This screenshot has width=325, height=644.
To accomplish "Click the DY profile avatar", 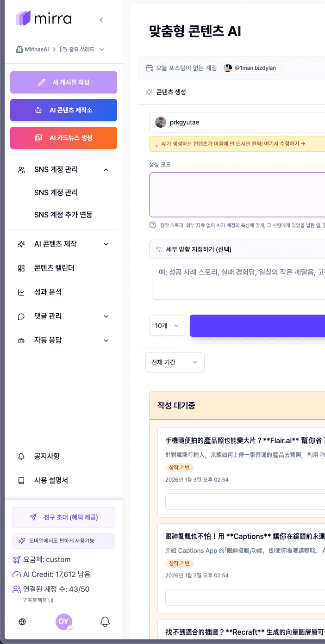I will coord(64,622).
